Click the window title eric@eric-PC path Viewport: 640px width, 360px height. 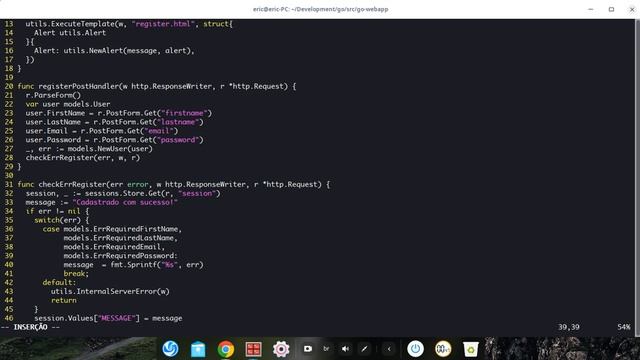click(x=320, y=9)
